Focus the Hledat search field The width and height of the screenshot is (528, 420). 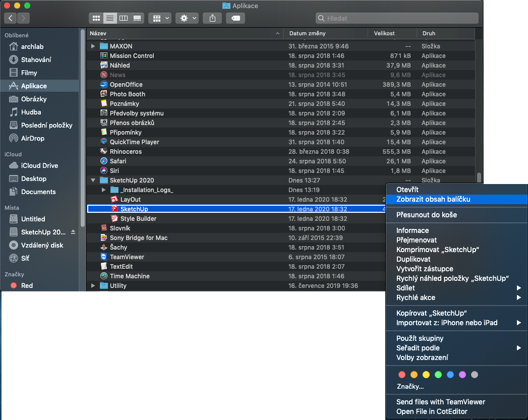pos(397,18)
